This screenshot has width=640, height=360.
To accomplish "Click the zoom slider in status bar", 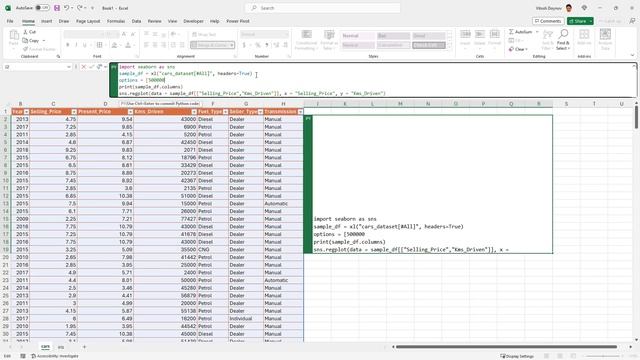I will [x=603, y=356].
